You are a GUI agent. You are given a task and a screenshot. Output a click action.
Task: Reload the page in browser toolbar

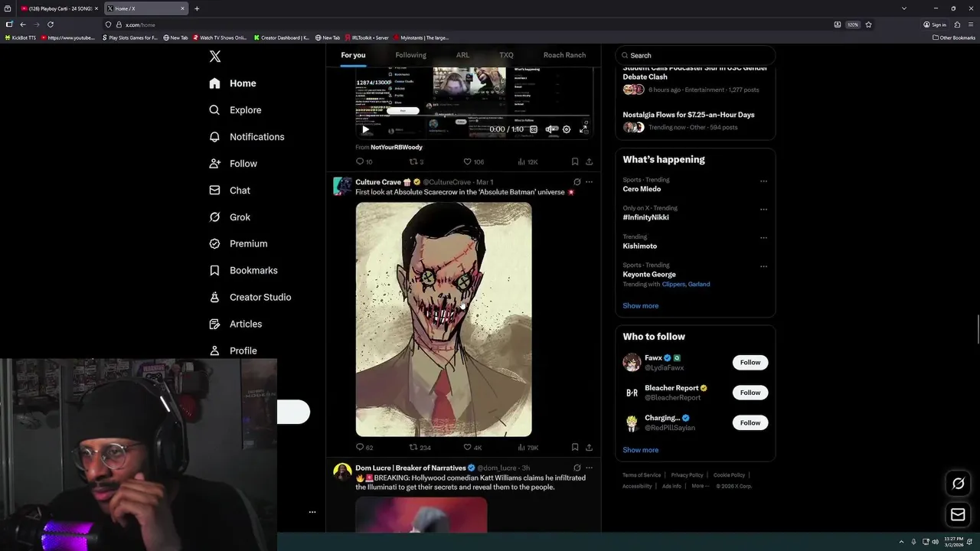point(51,24)
